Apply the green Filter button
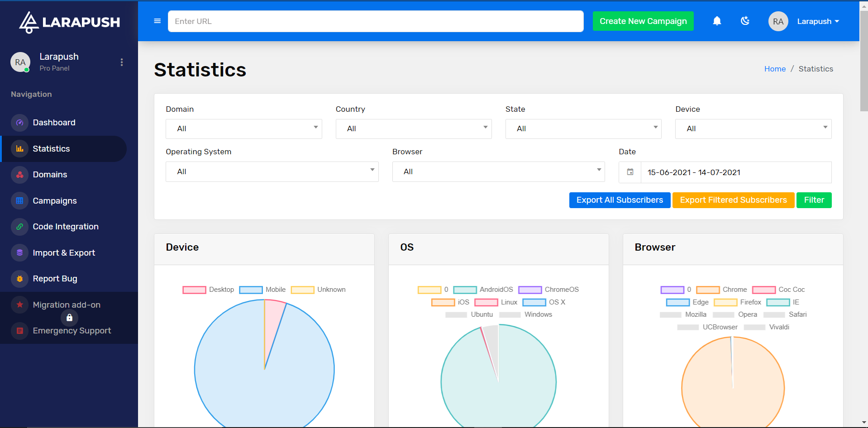Image resolution: width=868 pixels, height=428 pixels. coord(814,200)
